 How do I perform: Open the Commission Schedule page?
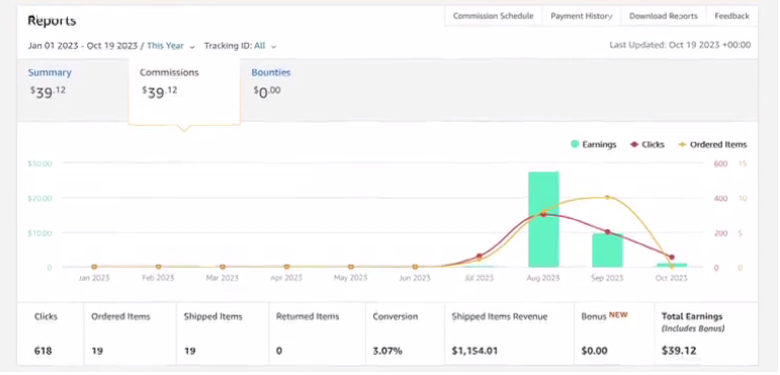[x=493, y=16]
